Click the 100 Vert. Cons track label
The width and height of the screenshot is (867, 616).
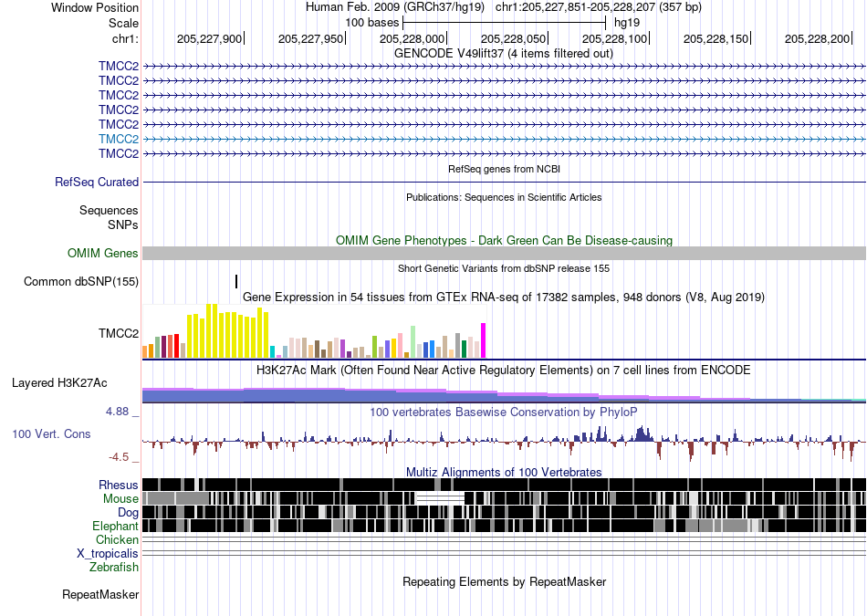[51, 434]
